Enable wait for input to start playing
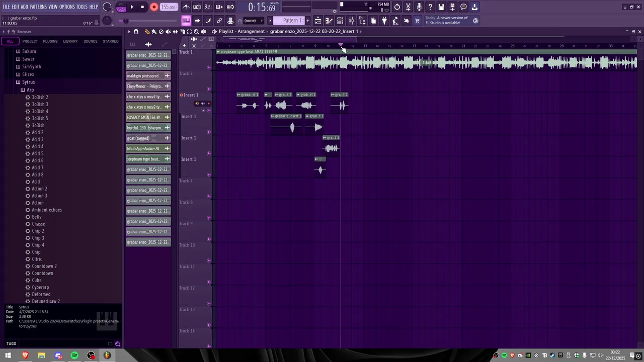The image size is (644, 362). click(197, 7)
